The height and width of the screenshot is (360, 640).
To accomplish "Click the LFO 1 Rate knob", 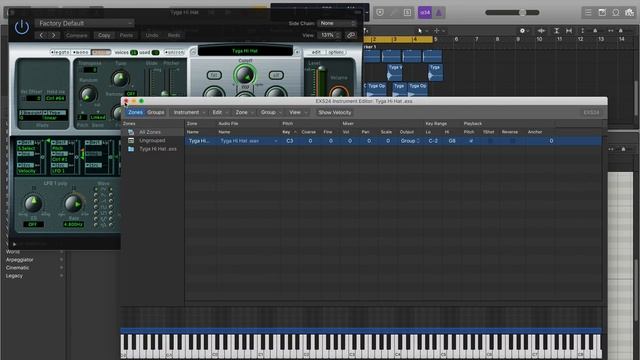I will pos(73,204).
